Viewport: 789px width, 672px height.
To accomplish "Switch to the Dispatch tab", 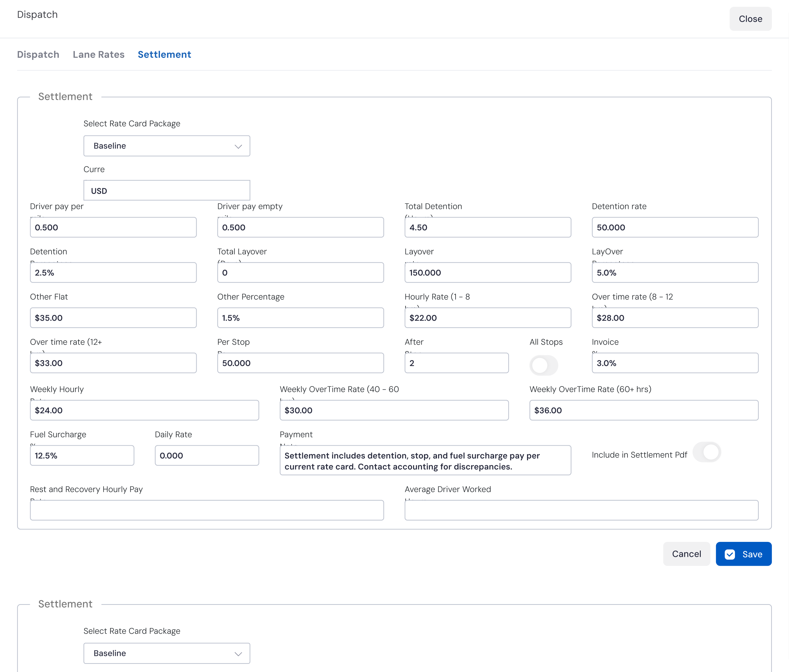I will (x=38, y=54).
